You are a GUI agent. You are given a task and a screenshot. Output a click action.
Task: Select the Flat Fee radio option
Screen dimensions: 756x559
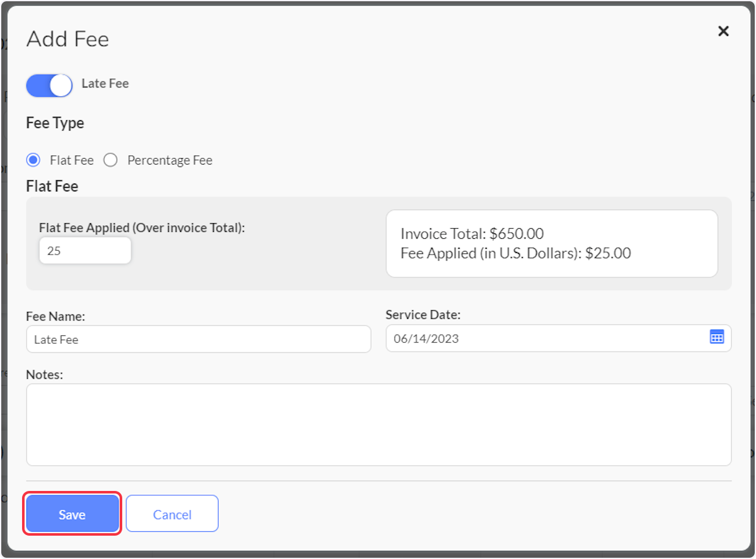click(33, 160)
